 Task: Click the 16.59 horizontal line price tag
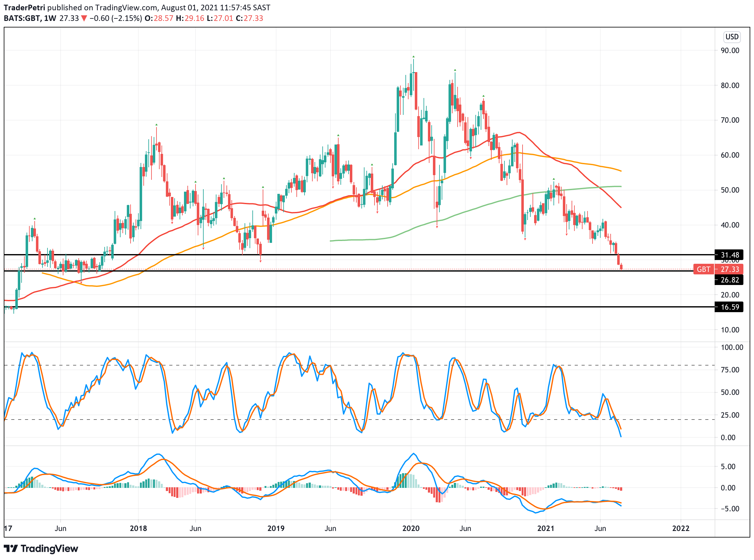coord(730,307)
